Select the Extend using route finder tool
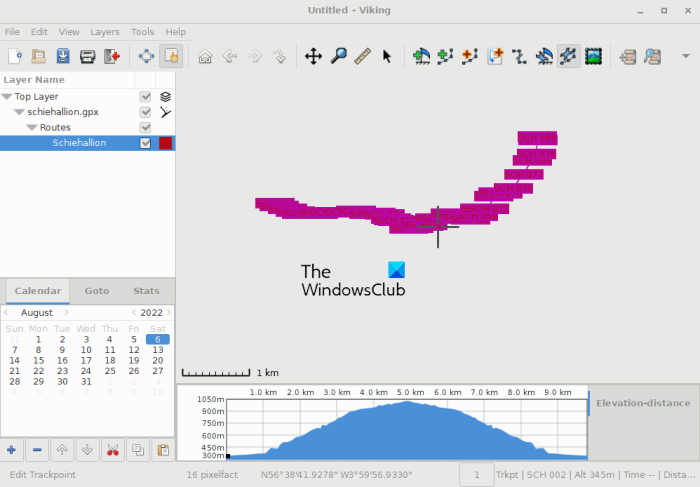The width and height of the screenshot is (700, 487). tap(495, 57)
